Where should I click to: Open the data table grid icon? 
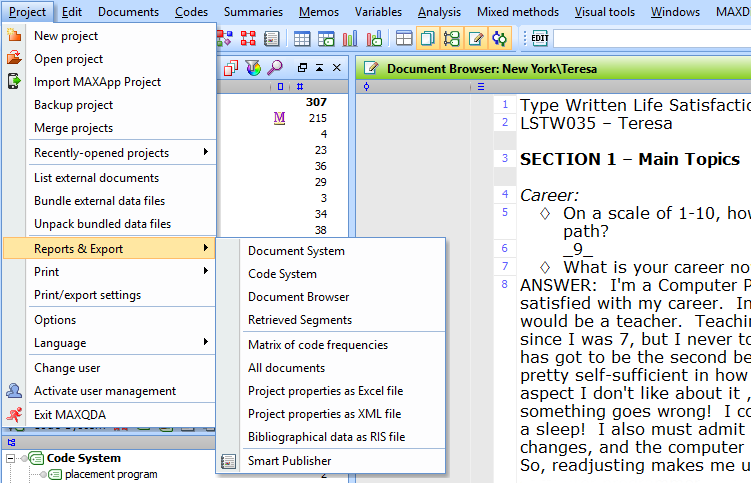click(302, 38)
